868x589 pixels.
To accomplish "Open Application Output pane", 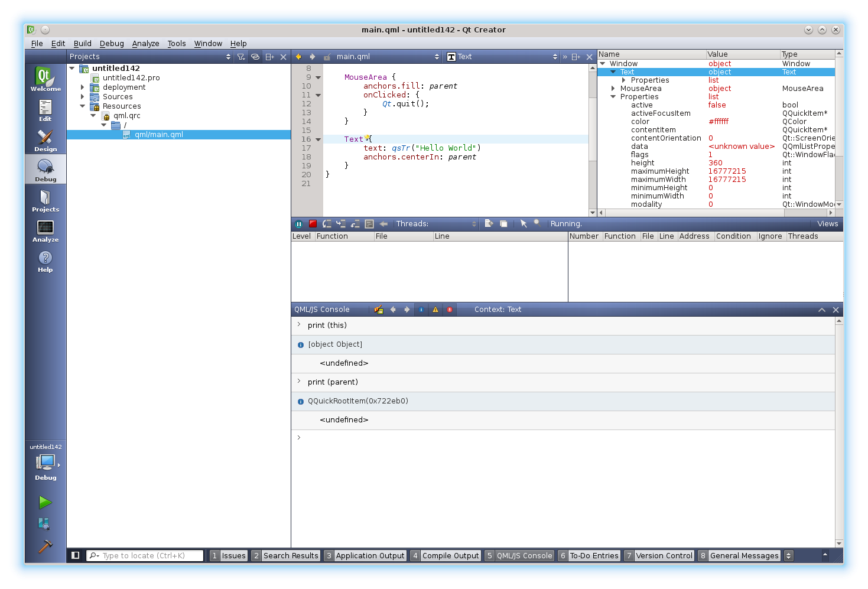I will (x=365, y=555).
